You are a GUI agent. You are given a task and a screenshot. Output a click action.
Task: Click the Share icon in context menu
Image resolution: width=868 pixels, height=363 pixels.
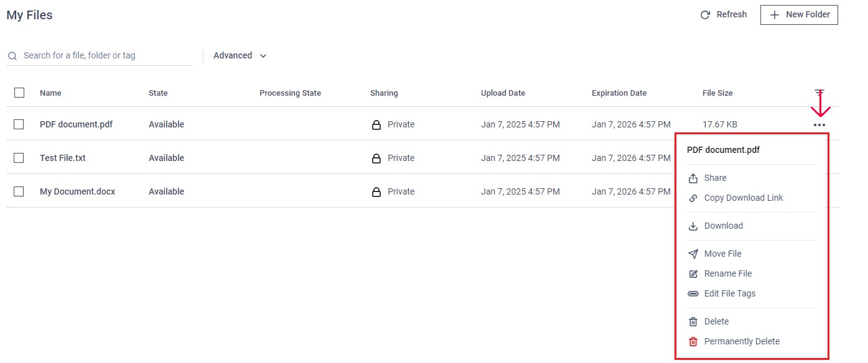point(693,178)
